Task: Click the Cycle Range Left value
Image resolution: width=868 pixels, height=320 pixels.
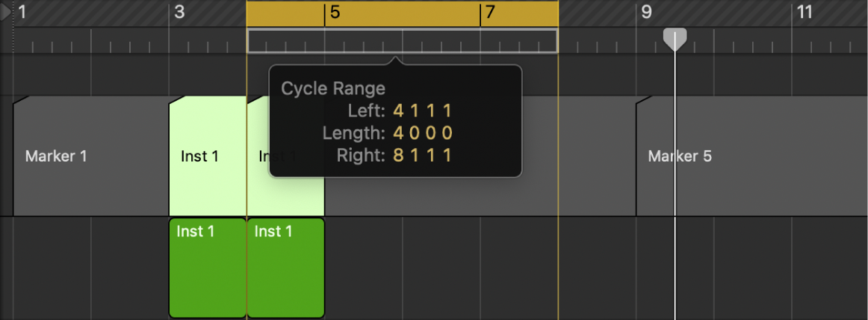Action: tap(423, 111)
